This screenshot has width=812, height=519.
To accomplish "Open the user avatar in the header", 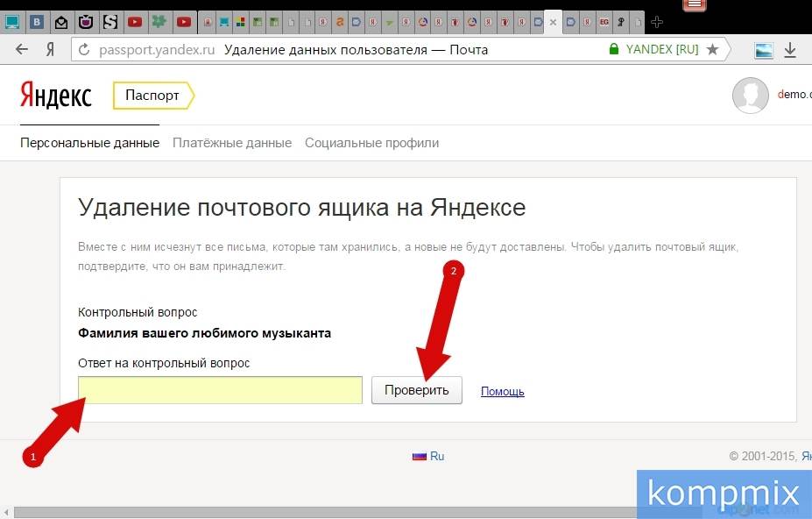I will click(x=750, y=95).
